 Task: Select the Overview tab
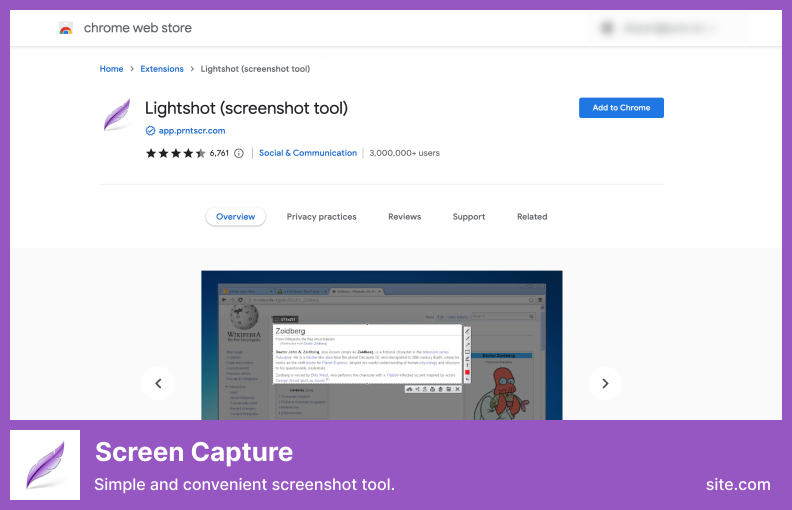(x=235, y=217)
